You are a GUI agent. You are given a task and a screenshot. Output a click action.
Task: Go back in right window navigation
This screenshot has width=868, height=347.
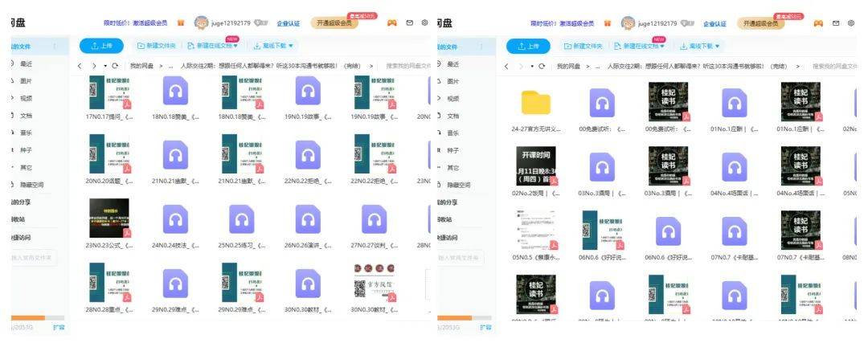tap(506, 67)
